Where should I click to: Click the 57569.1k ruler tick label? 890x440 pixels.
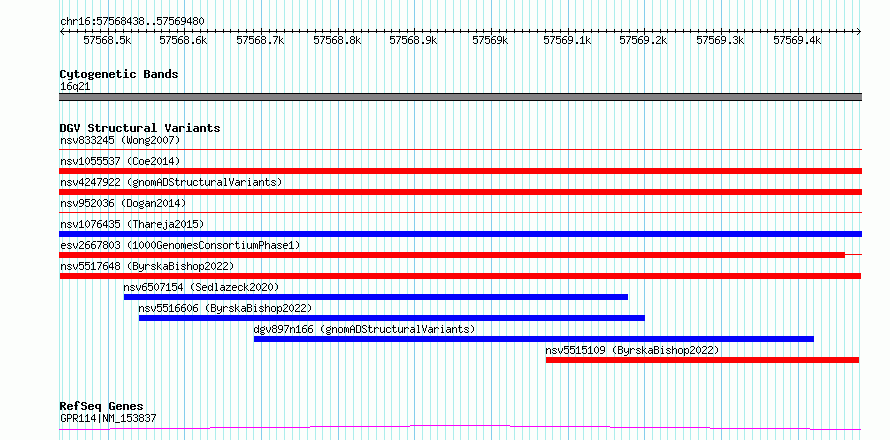568,40
